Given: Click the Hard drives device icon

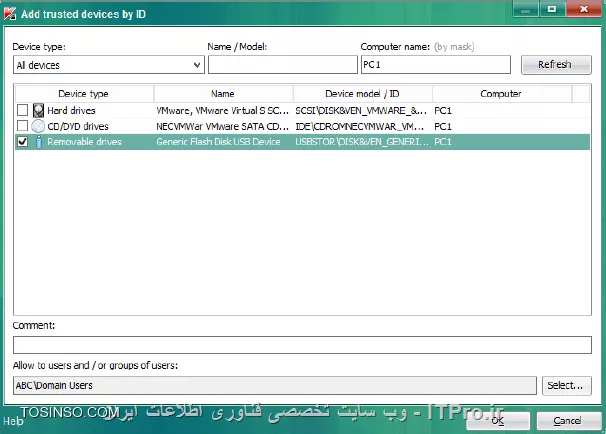Looking at the screenshot, I should pyautogui.click(x=38, y=111).
